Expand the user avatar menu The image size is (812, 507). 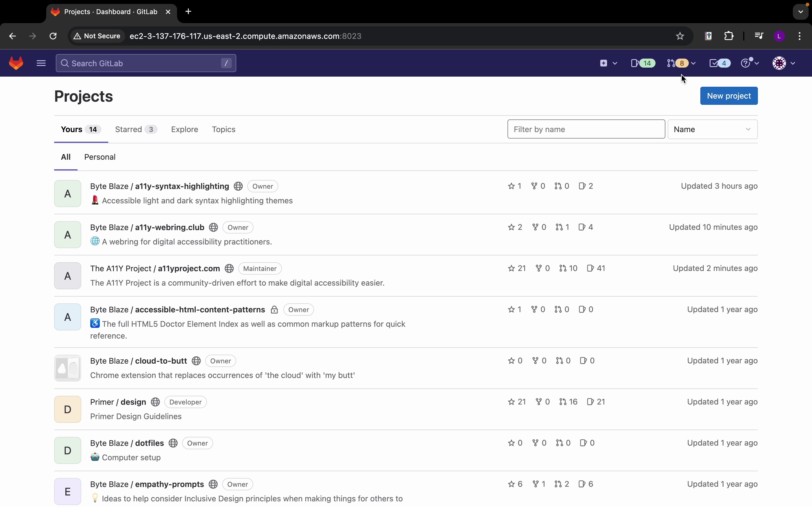click(784, 63)
